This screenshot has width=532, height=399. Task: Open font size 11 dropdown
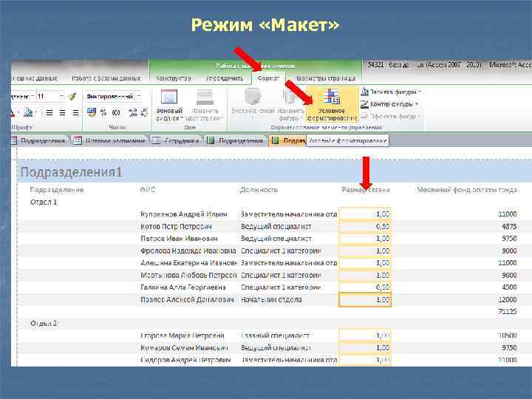(x=61, y=97)
